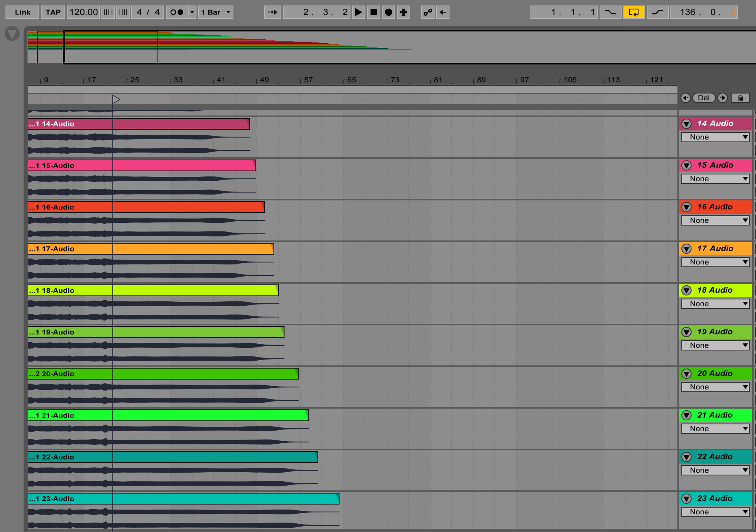Fold the 14 Audio track

[x=686, y=124]
